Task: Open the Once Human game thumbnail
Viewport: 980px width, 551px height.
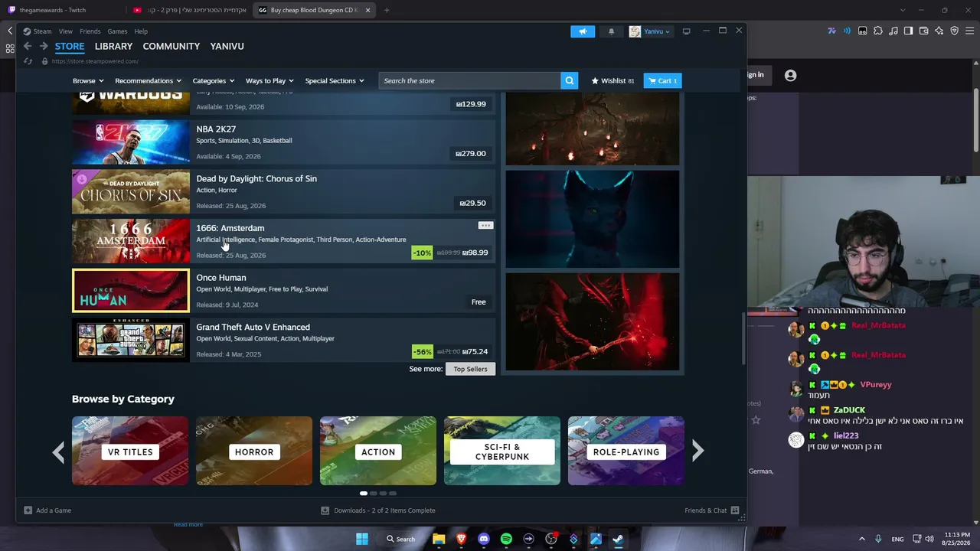Action: coord(131,290)
